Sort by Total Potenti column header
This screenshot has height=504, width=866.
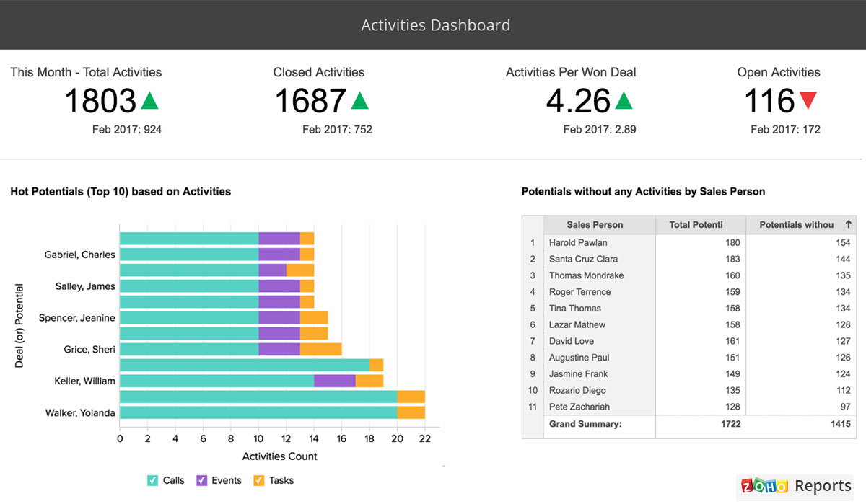[x=696, y=225]
